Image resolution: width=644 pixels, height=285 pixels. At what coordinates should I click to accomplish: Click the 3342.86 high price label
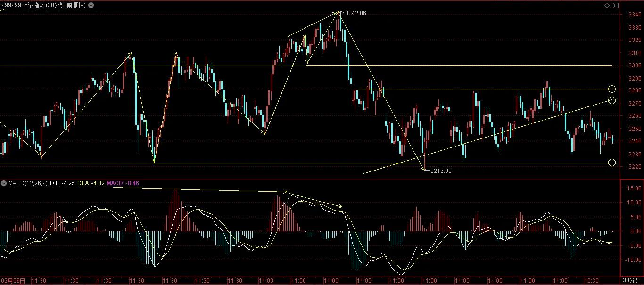(355, 13)
